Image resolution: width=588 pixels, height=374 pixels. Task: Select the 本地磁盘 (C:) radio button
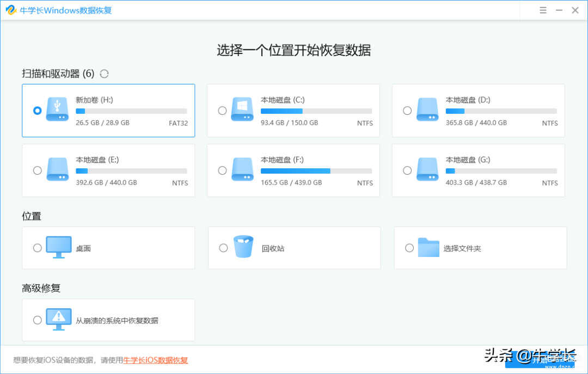(222, 111)
